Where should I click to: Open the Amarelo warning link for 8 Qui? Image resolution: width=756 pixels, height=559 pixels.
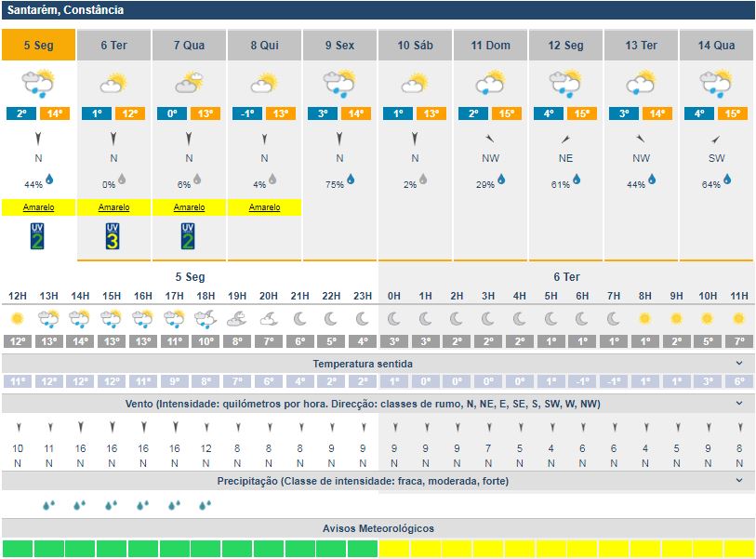tap(264, 207)
